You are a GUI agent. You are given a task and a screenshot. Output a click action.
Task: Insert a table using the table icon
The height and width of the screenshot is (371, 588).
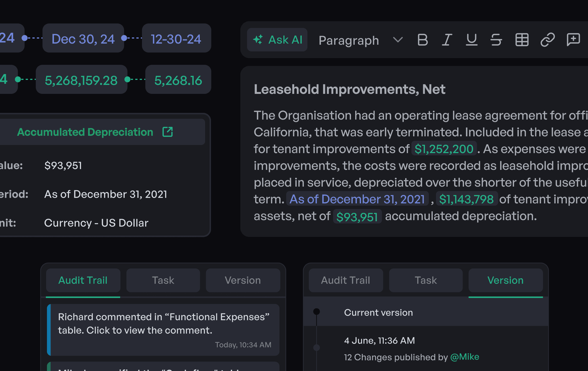522,40
